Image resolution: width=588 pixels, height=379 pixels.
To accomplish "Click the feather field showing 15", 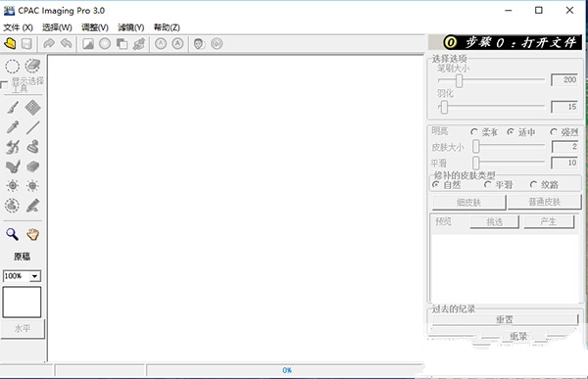I will [x=564, y=107].
